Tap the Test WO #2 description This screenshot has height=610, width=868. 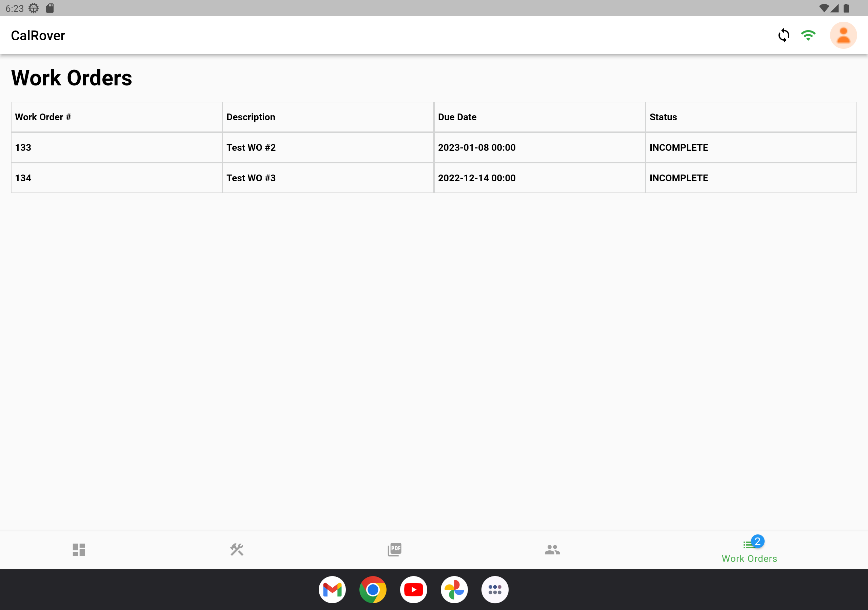click(x=251, y=147)
